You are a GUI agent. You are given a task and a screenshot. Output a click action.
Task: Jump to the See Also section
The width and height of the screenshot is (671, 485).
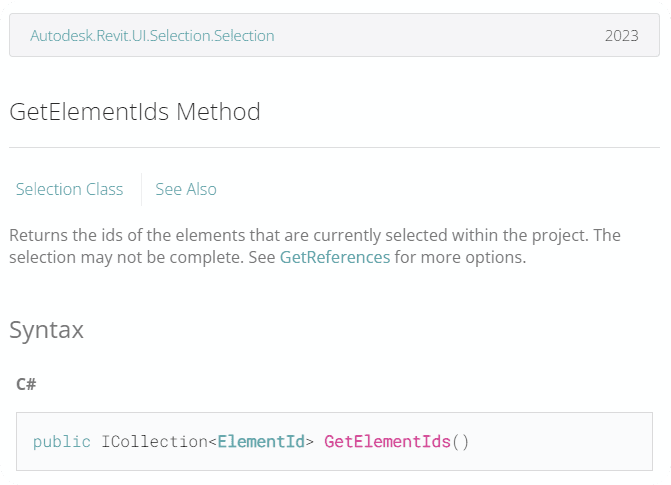(186, 189)
